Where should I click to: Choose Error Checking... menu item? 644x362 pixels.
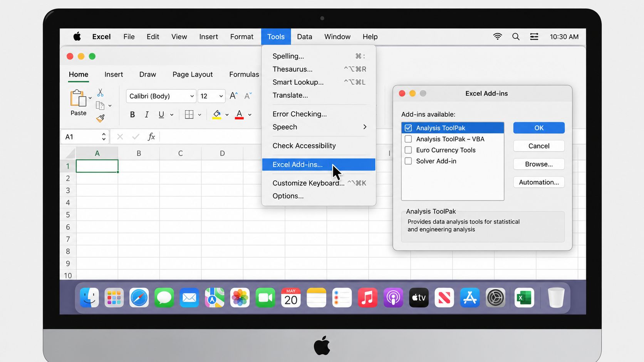pos(319,114)
